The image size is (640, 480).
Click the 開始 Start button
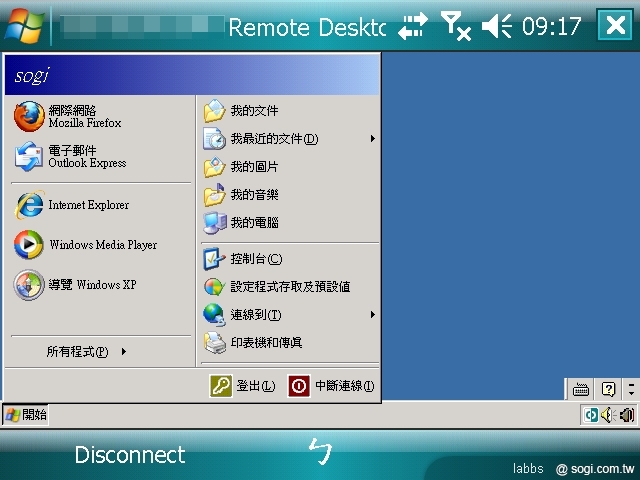(26, 414)
